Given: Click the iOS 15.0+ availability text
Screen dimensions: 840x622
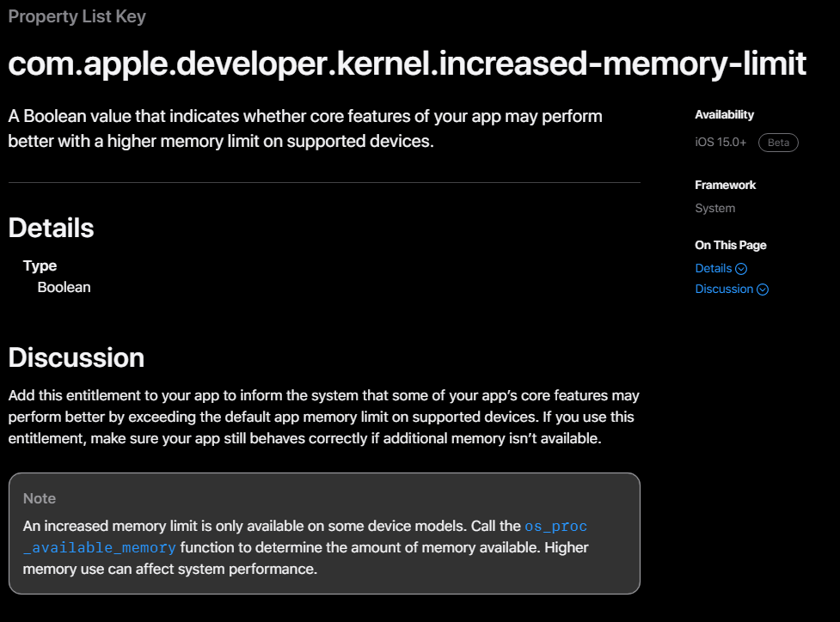Looking at the screenshot, I should [x=721, y=143].
